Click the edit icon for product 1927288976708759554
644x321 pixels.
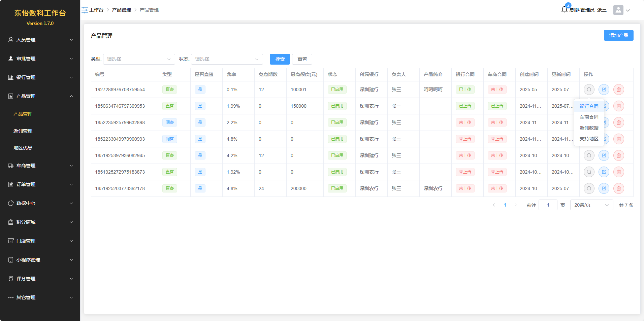(x=604, y=90)
